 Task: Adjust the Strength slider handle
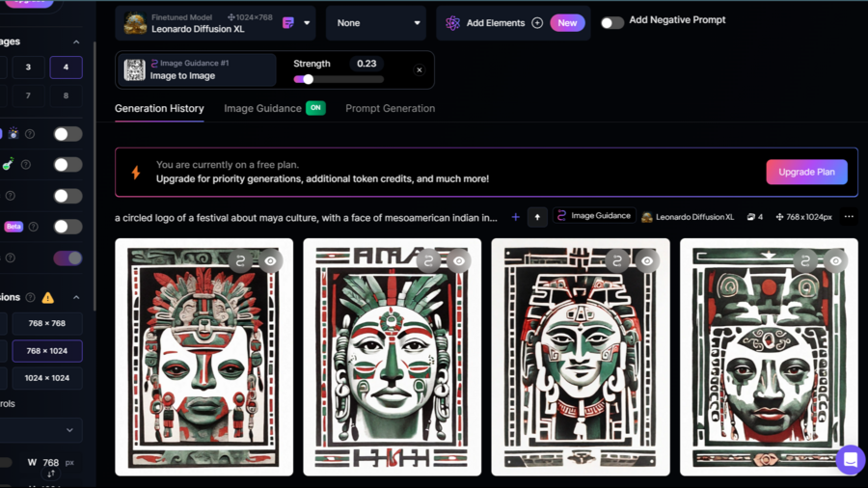[308, 80]
